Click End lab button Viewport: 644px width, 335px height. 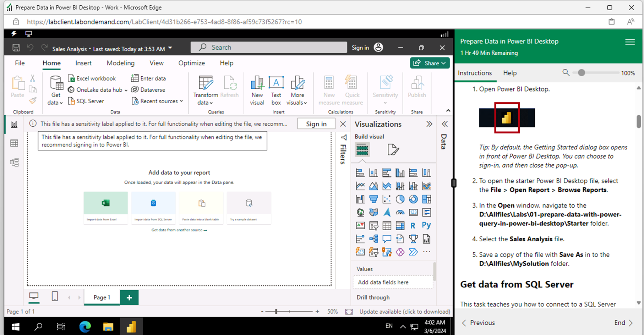tap(623, 323)
